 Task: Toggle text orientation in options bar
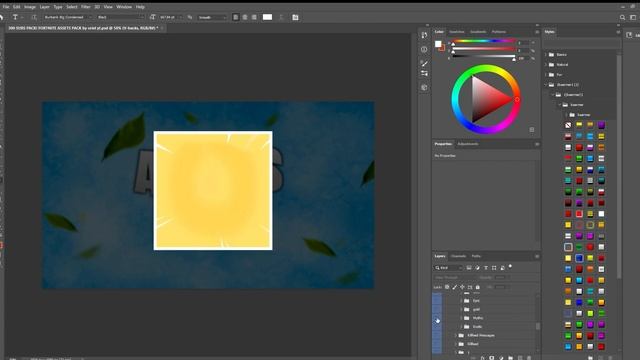point(34,17)
